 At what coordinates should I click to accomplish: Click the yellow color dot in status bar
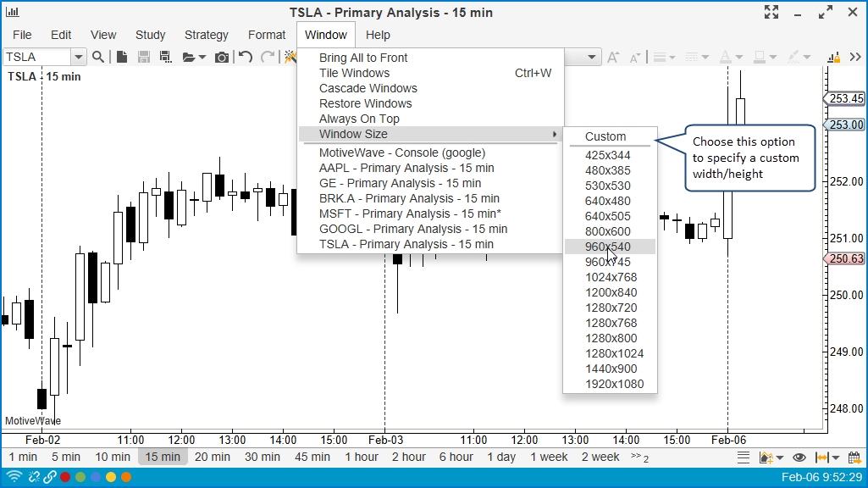[111, 477]
